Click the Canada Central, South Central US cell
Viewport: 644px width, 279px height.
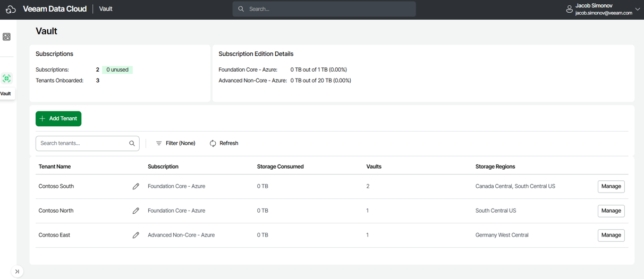[x=515, y=186]
